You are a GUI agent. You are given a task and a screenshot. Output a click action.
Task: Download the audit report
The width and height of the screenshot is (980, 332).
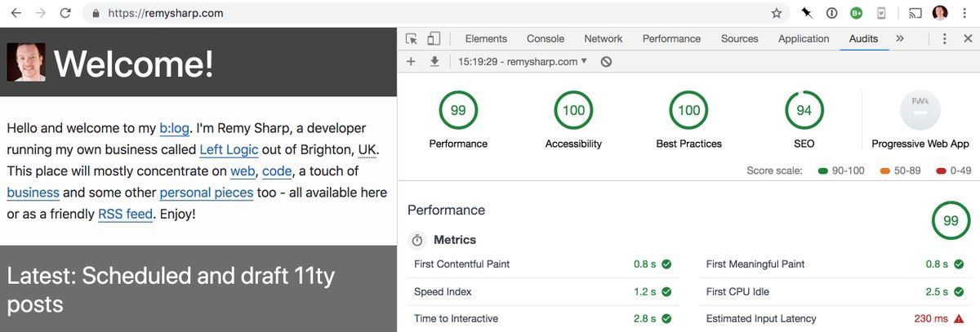pos(434,61)
